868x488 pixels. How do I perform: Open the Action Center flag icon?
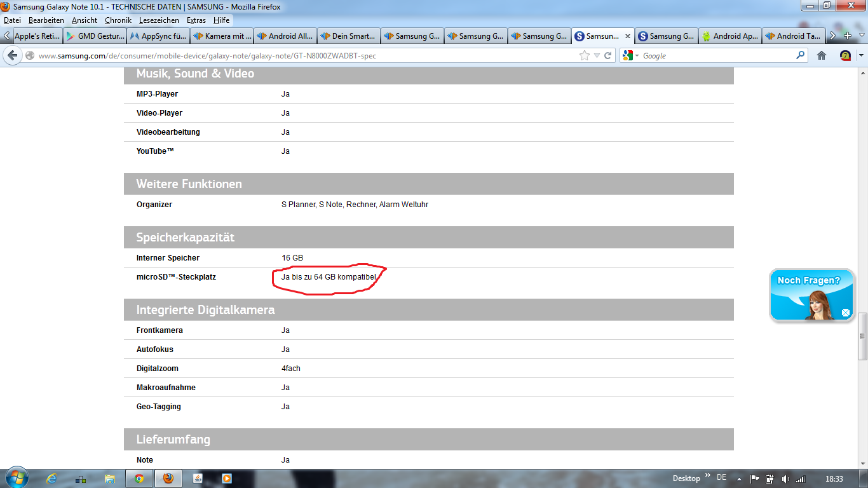755,478
